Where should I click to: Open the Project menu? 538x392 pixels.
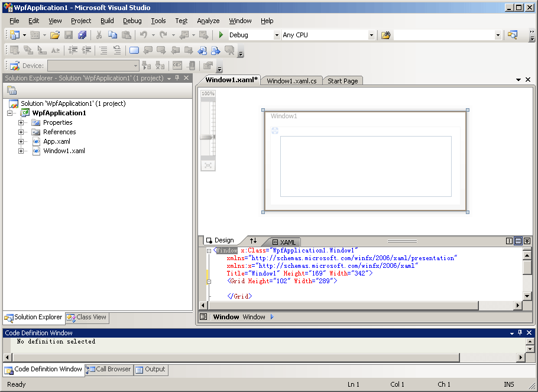coord(81,21)
